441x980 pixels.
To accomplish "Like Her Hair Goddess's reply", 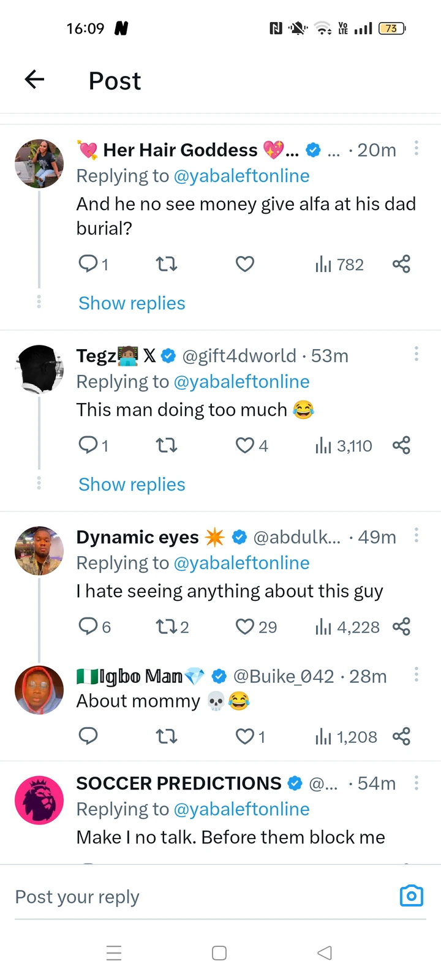I will coord(245,264).
